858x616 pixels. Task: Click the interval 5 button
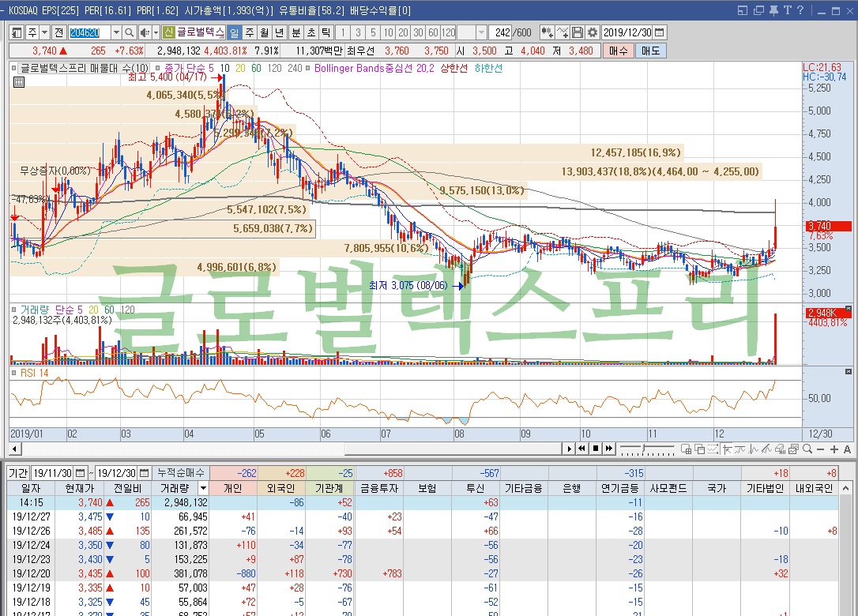tap(373, 33)
